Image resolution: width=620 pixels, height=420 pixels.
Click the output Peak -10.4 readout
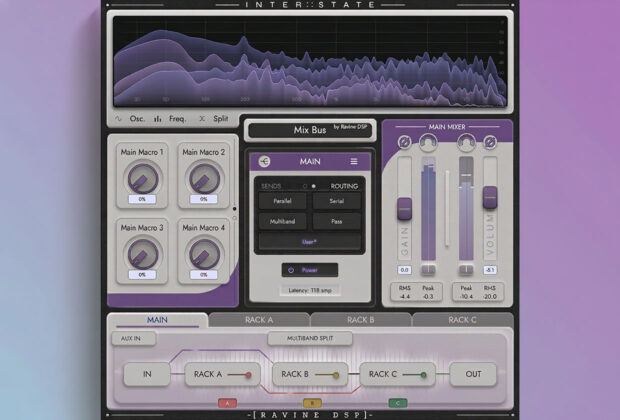[x=466, y=292]
